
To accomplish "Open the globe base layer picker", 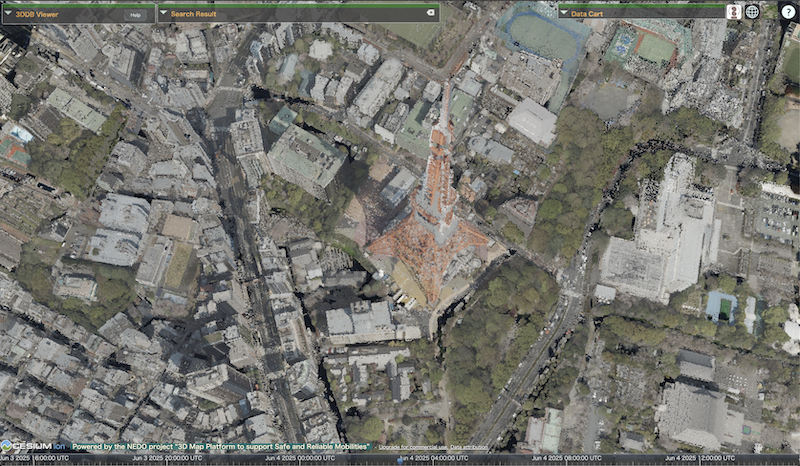I will click(x=752, y=12).
